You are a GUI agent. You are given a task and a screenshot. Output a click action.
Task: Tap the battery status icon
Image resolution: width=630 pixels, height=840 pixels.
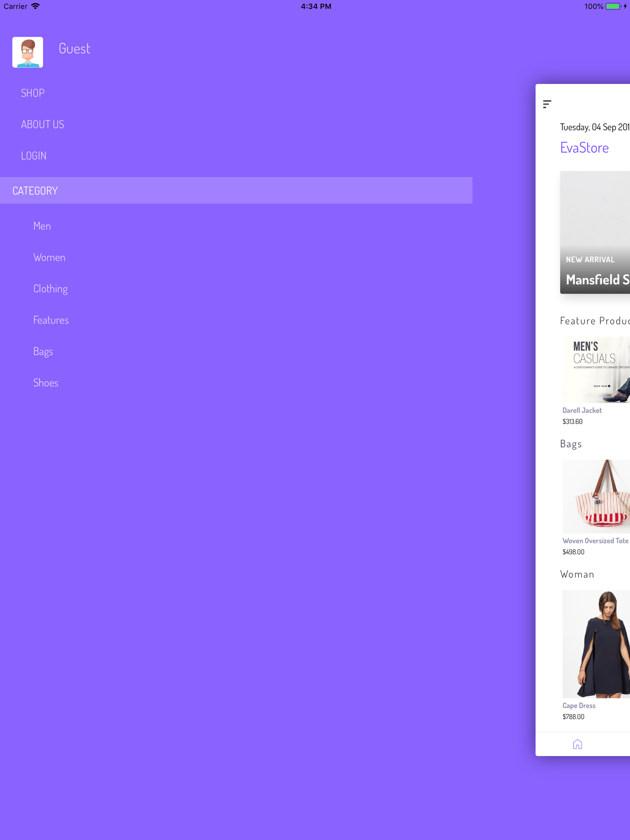(x=613, y=6)
